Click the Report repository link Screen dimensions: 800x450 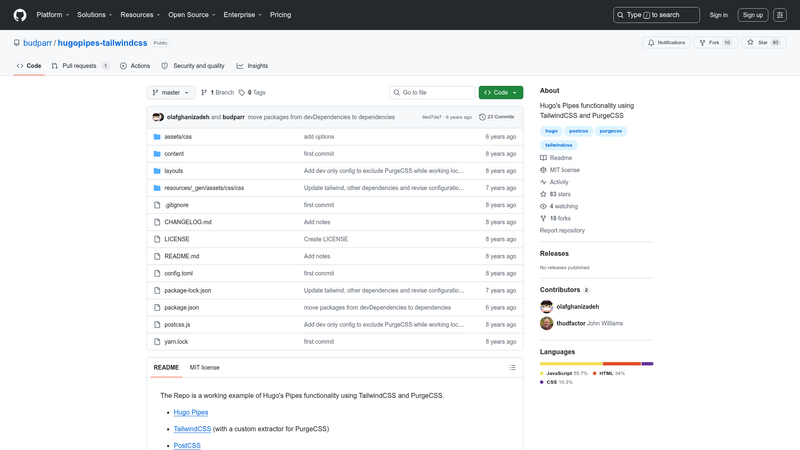[x=562, y=231]
